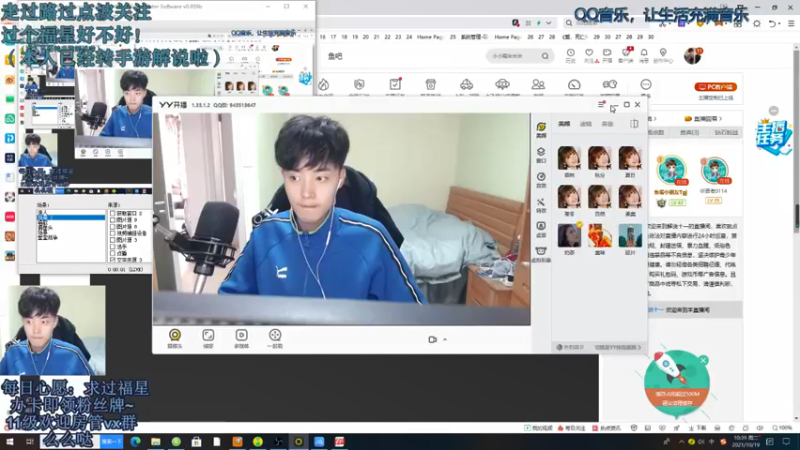Screen dimensions: 800x450
Task: Open the taskbar clock and date
Action: point(746,442)
